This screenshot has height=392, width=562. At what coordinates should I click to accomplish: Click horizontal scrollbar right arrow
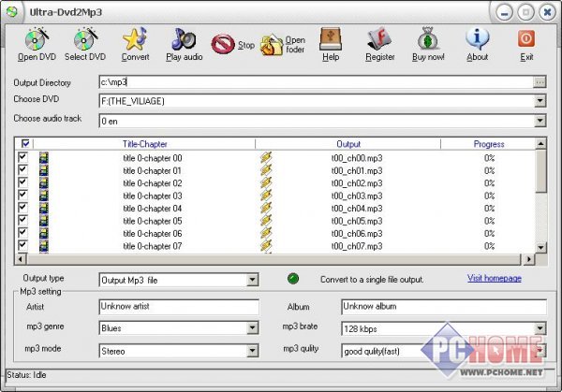click(528, 259)
